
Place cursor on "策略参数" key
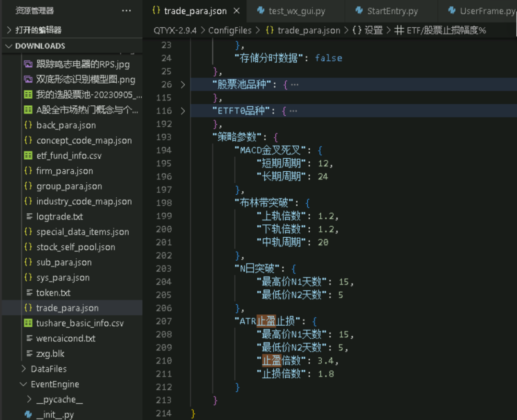pyautogui.click(x=237, y=137)
